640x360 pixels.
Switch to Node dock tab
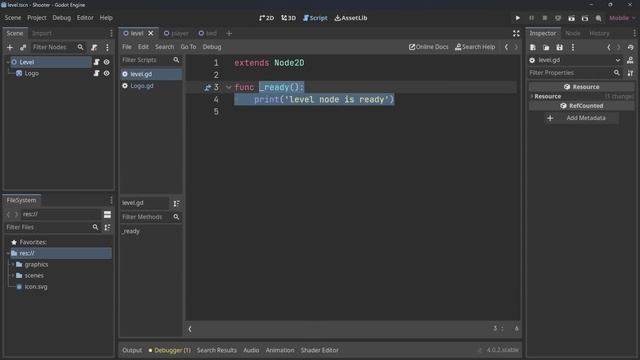click(x=572, y=33)
